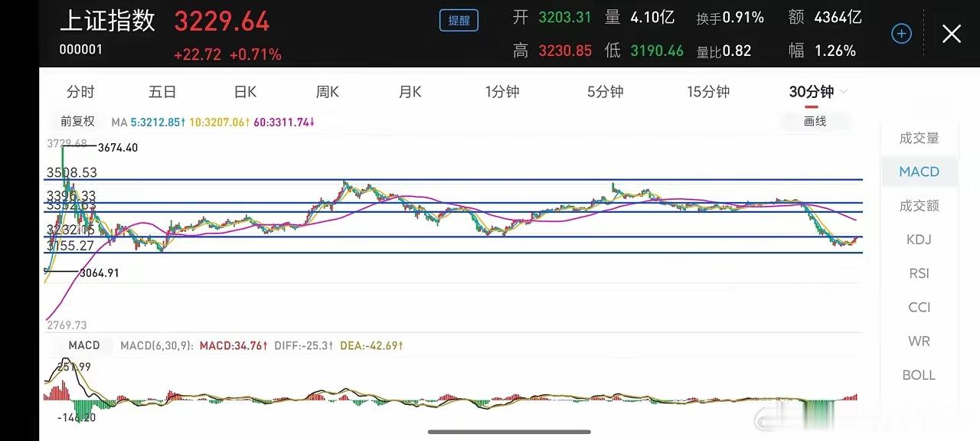Viewport: 980px width, 441px height.
Task: Choose the BOLL indicator
Action: pos(919,375)
